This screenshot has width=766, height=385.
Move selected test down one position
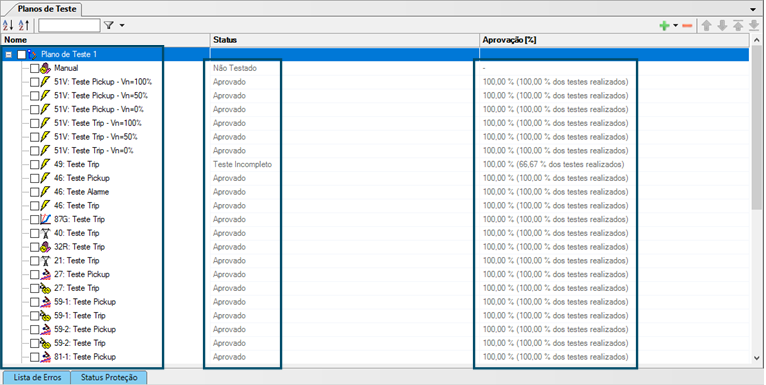(x=722, y=26)
